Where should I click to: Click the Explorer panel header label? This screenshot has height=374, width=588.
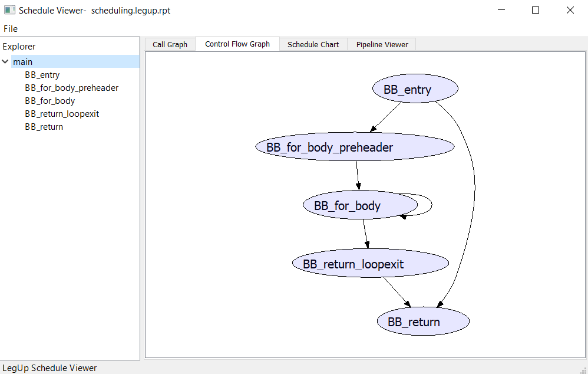point(19,47)
